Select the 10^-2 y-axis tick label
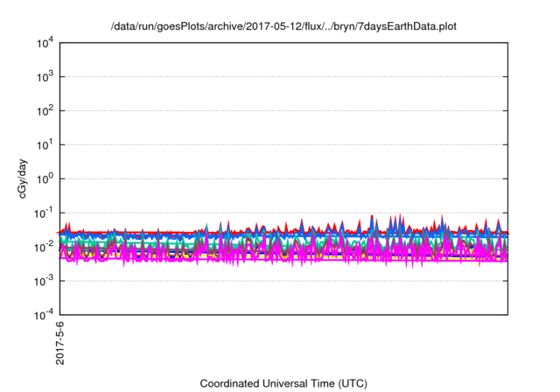Viewport: 560px width, 392px height. [40, 247]
